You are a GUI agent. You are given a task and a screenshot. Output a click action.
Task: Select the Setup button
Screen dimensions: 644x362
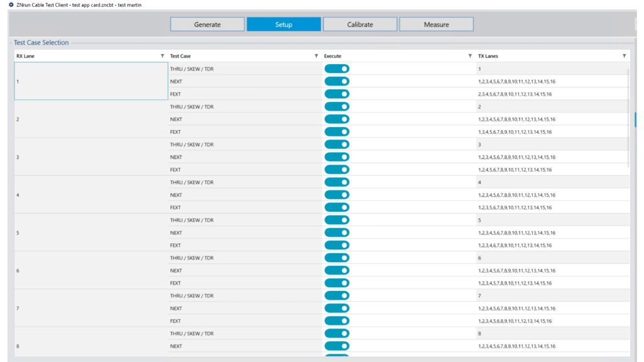coord(283,24)
